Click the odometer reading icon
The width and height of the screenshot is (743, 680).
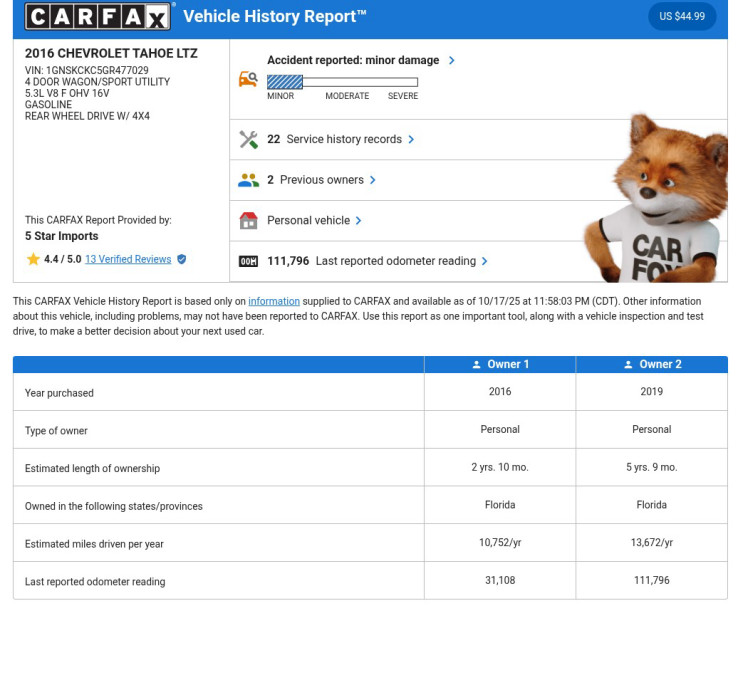click(x=248, y=261)
